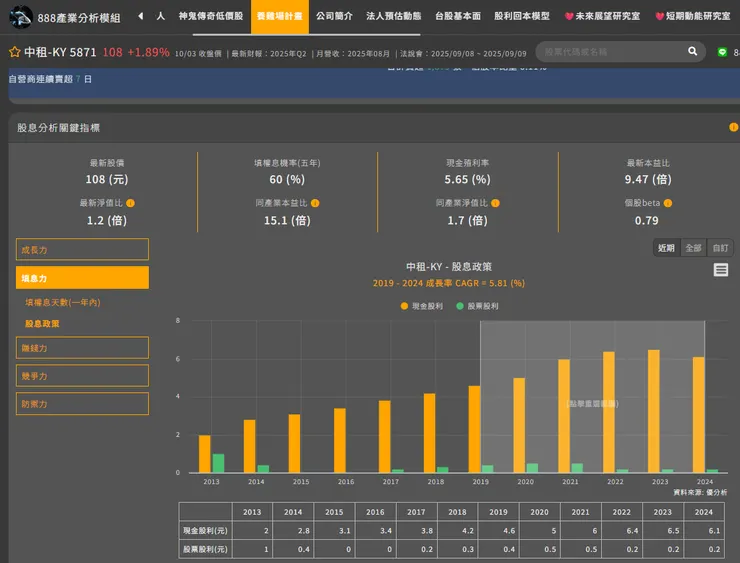
Task: Click the 自營商連續賣超 banner text
Action: click(x=50, y=79)
